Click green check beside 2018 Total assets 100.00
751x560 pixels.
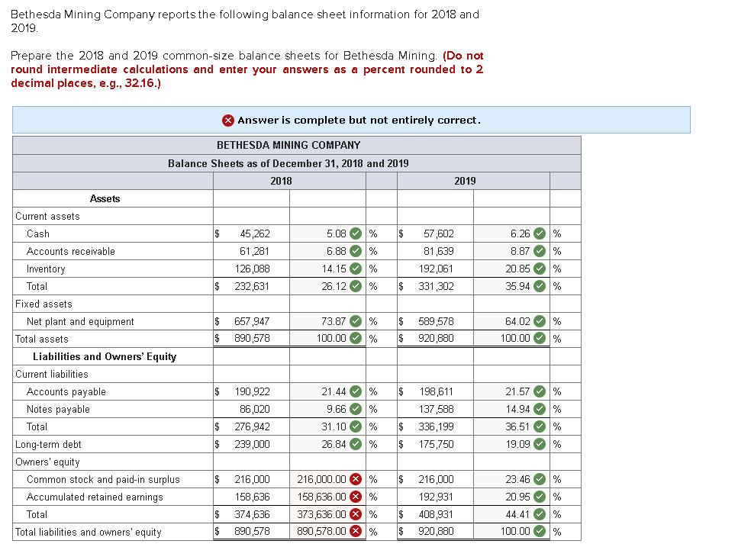point(356,338)
